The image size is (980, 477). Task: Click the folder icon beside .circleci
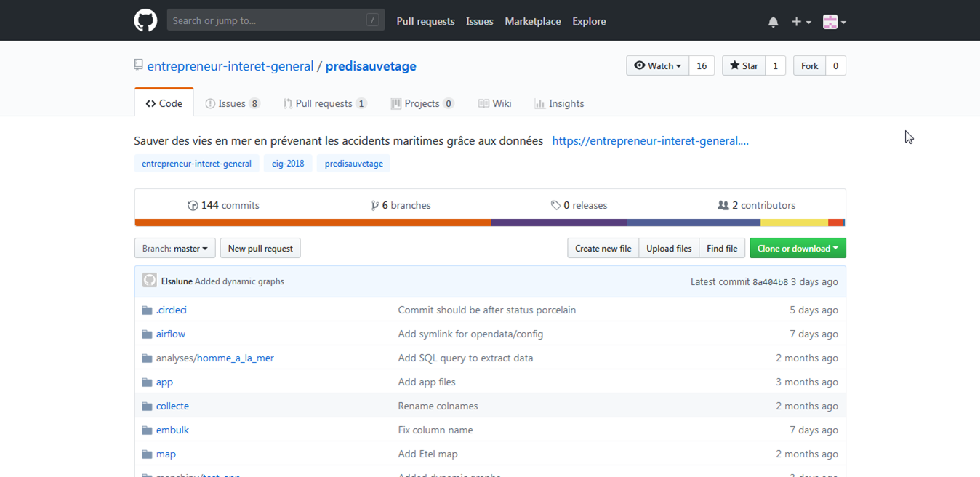(x=147, y=310)
